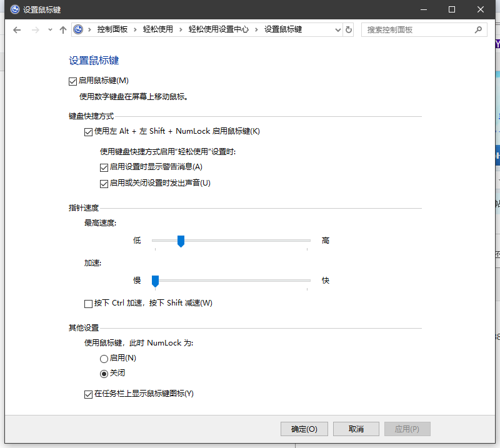Click the Up one level arrow

point(62,29)
